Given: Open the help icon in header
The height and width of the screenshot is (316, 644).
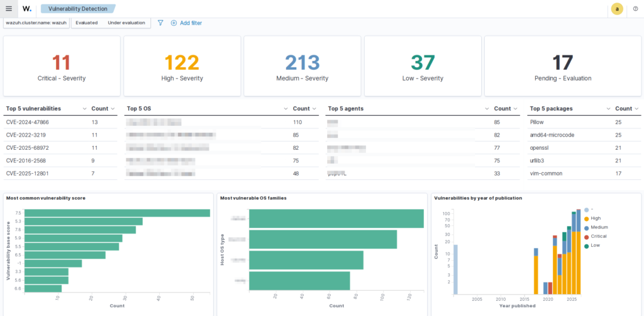Looking at the screenshot, I should point(635,9).
